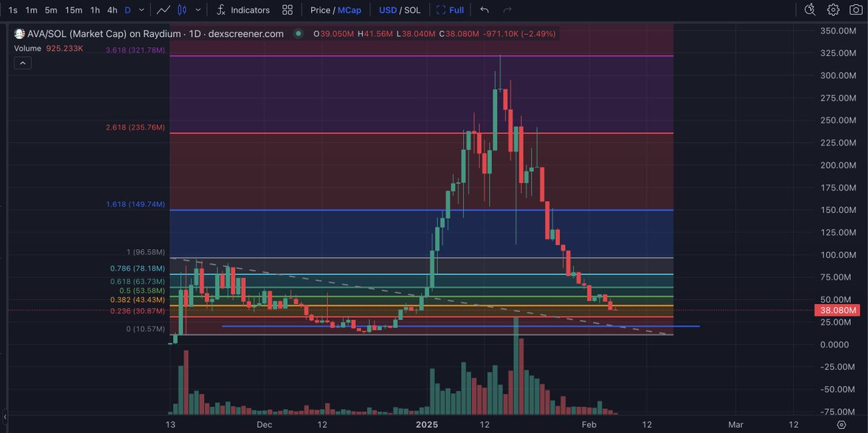Select the 1m timeframe

pyautogui.click(x=31, y=10)
